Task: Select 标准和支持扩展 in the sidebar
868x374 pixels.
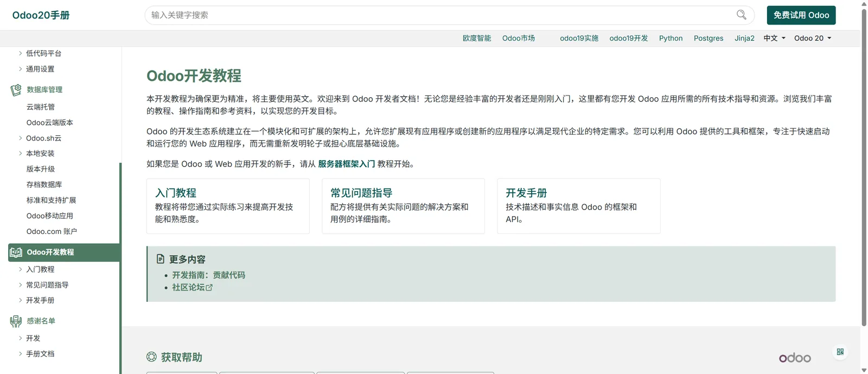Action: tap(52, 200)
